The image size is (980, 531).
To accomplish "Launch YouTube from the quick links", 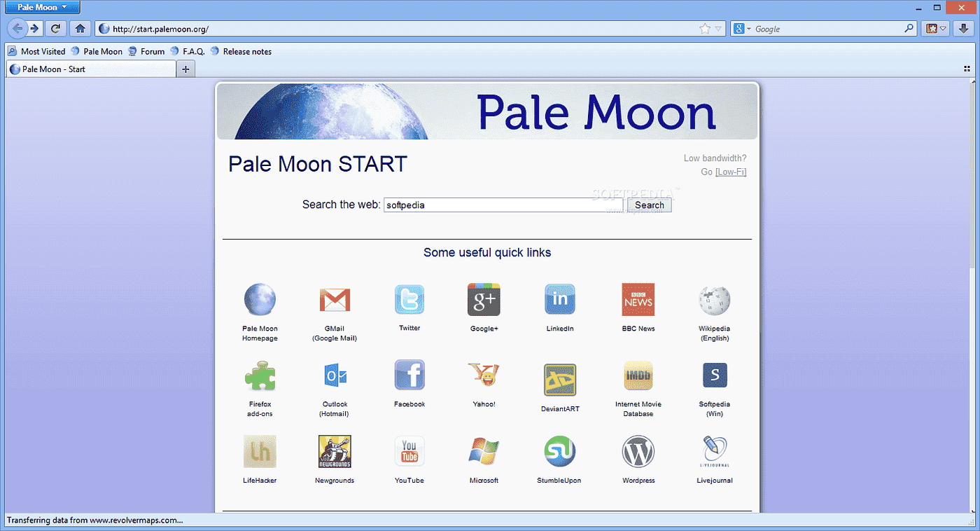I will 409,451.
